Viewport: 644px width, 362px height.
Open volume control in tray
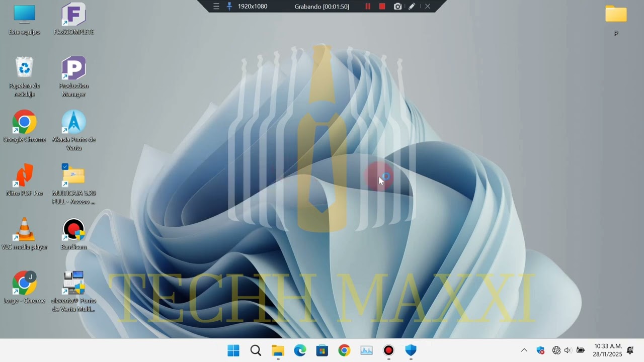tap(568, 350)
